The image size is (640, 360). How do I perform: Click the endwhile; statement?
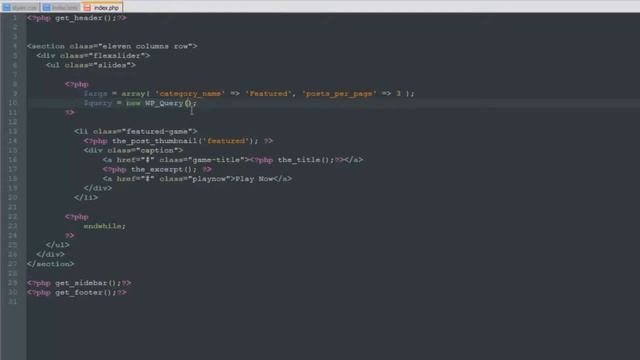[x=105, y=226]
